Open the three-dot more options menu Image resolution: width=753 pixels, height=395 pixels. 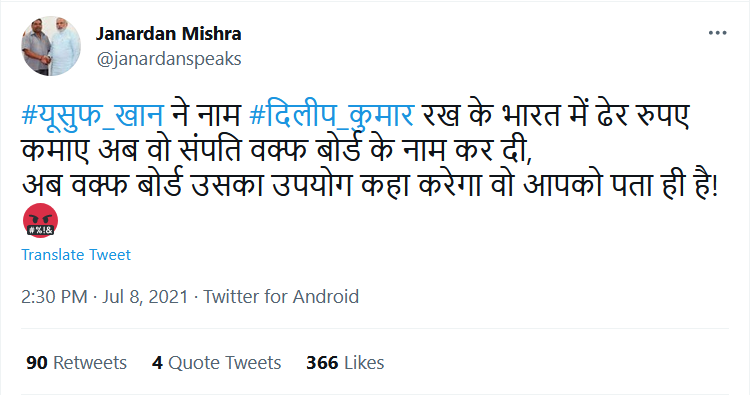pos(717,33)
